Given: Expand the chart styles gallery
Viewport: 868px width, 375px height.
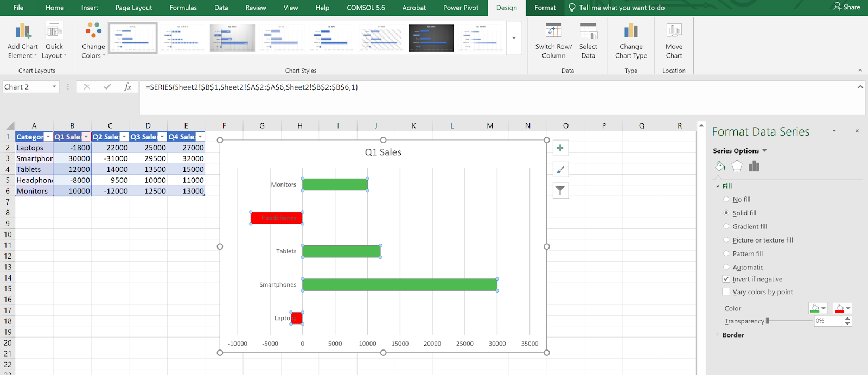Looking at the screenshot, I should click(x=514, y=37).
